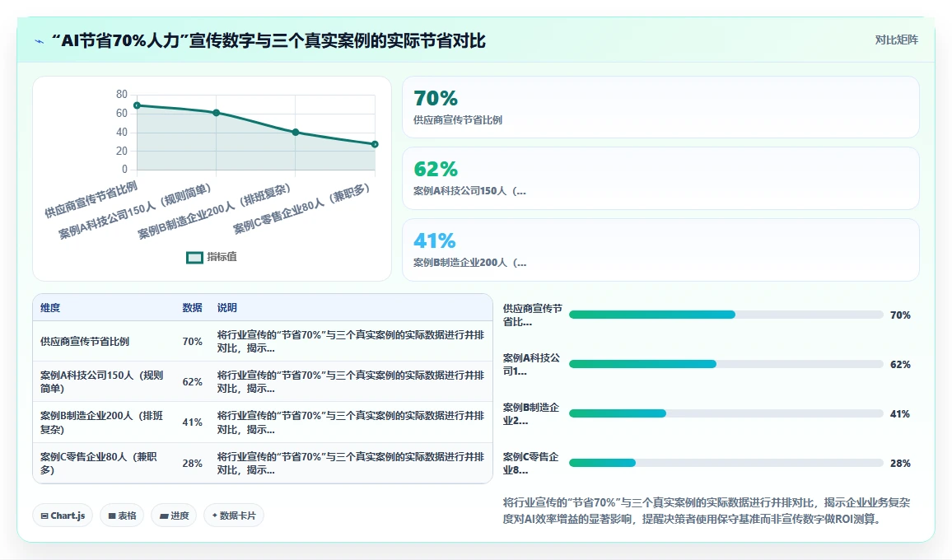This screenshot has height=560, width=952.
Task: Click the progress label 案例A科技公司1...
Action: tap(531, 365)
